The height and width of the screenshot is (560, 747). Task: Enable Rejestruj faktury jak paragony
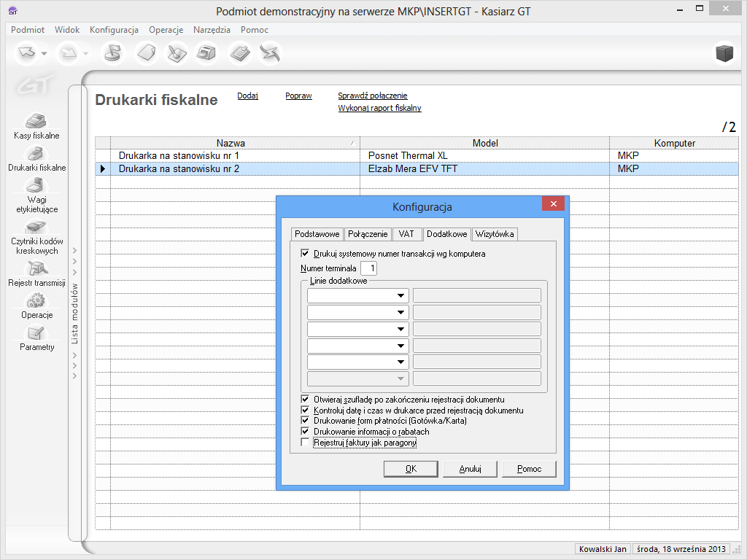(305, 443)
